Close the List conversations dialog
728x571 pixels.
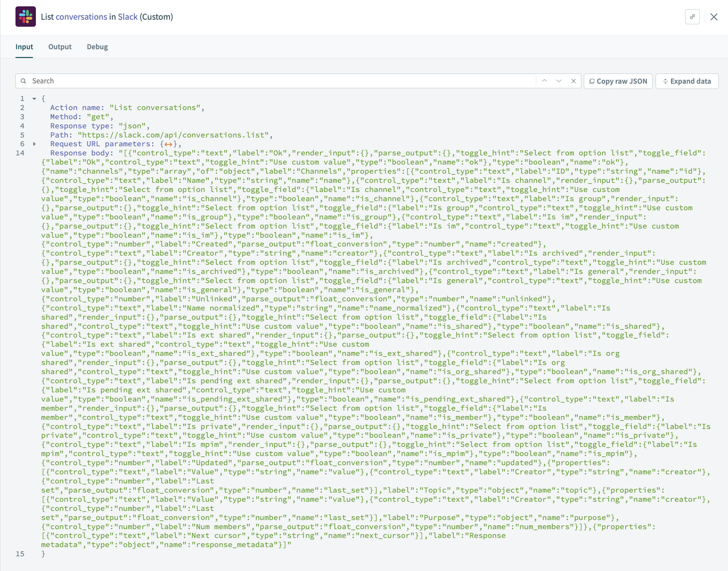tap(714, 17)
